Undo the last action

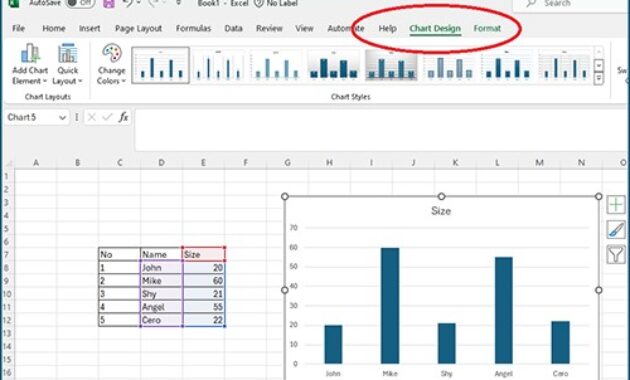point(128,4)
